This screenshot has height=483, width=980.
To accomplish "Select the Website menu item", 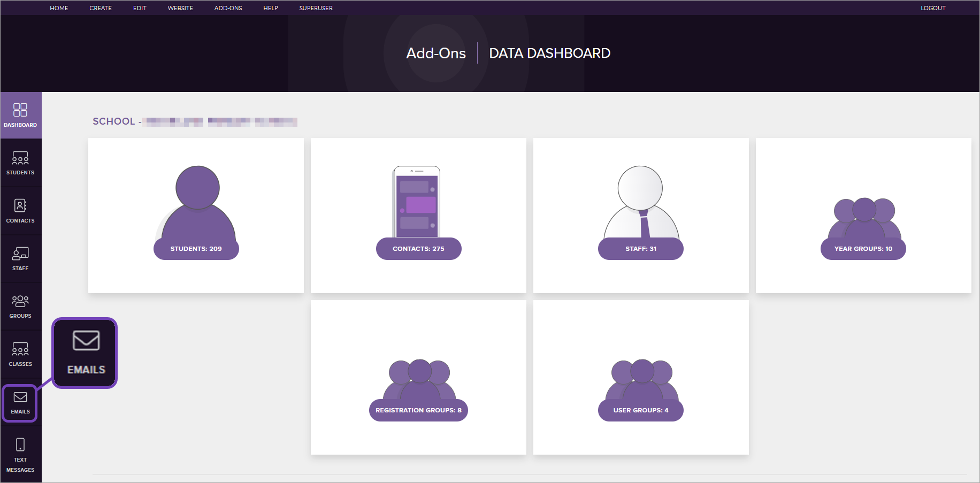I will [x=180, y=8].
